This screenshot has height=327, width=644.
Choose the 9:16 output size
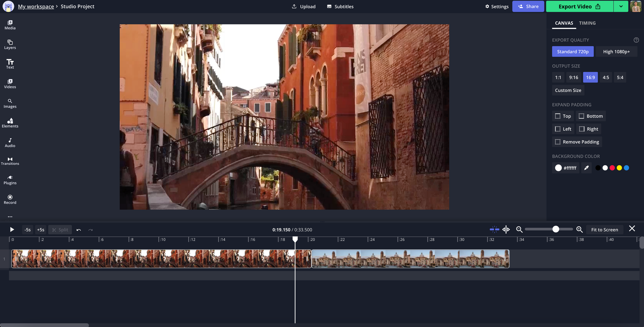(x=573, y=77)
